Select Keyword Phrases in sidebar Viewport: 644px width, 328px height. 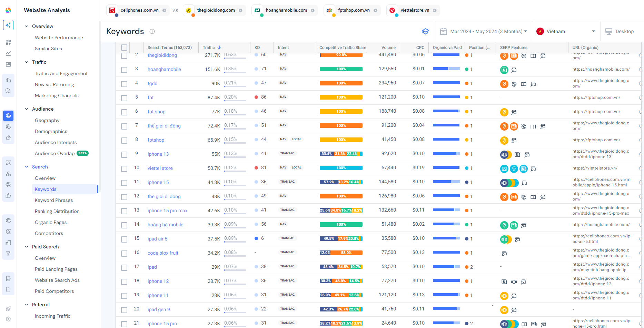[x=54, y=200]
